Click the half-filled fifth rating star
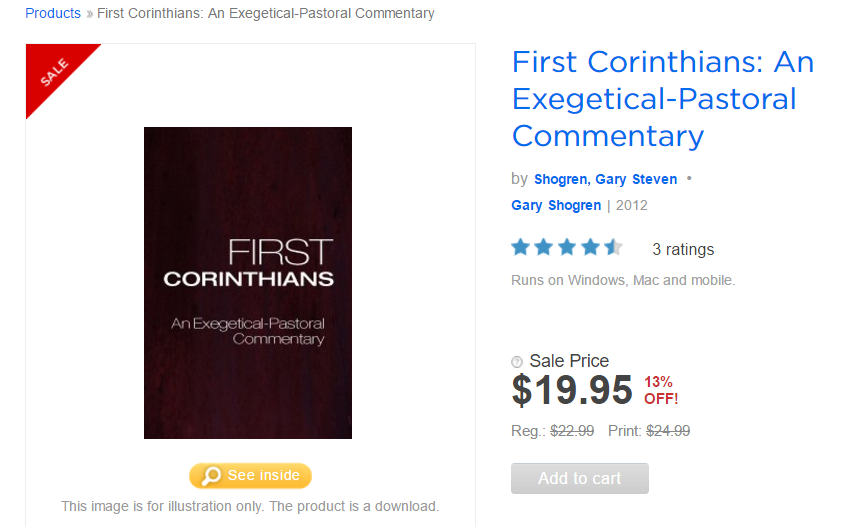Viewport: 868px width, 527px height. tap(613, 248)
